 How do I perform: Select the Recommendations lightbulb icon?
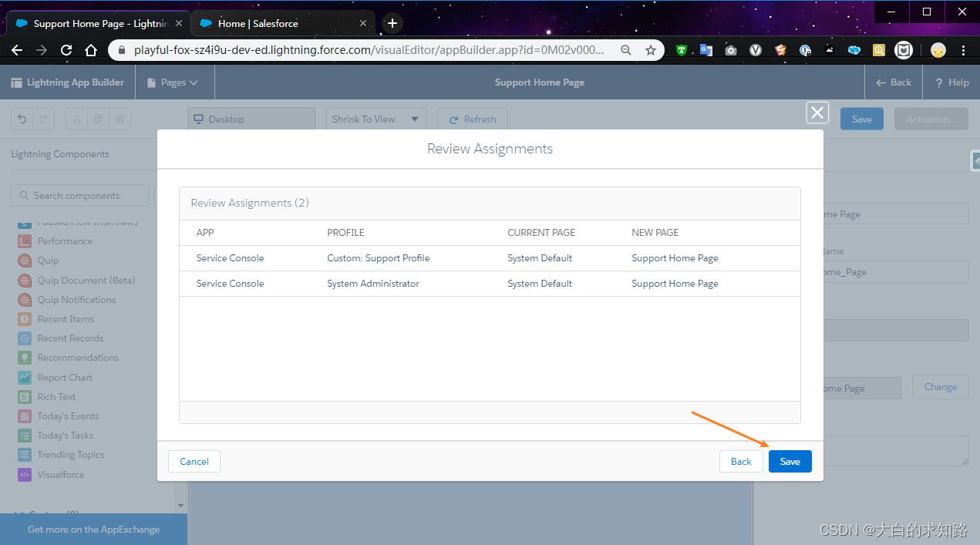(25, 358)
